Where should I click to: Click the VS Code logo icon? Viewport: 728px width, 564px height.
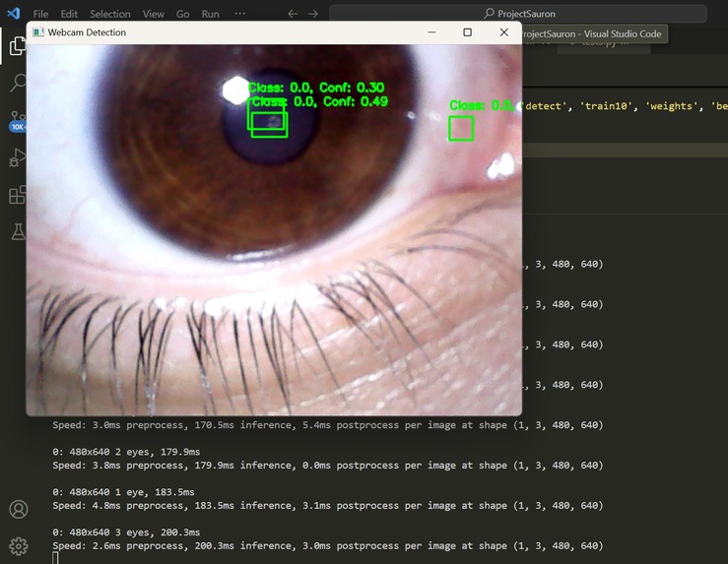tap(14, 13)
